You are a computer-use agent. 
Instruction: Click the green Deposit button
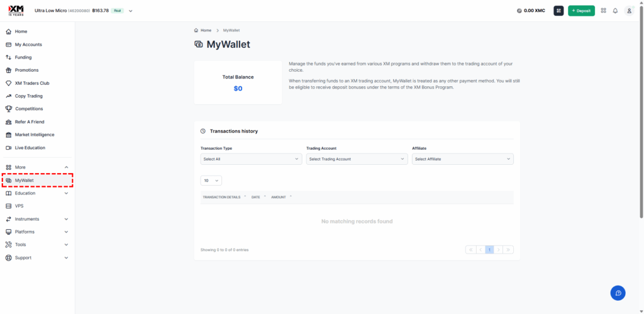pyautogui.click(x=581, y=11)
